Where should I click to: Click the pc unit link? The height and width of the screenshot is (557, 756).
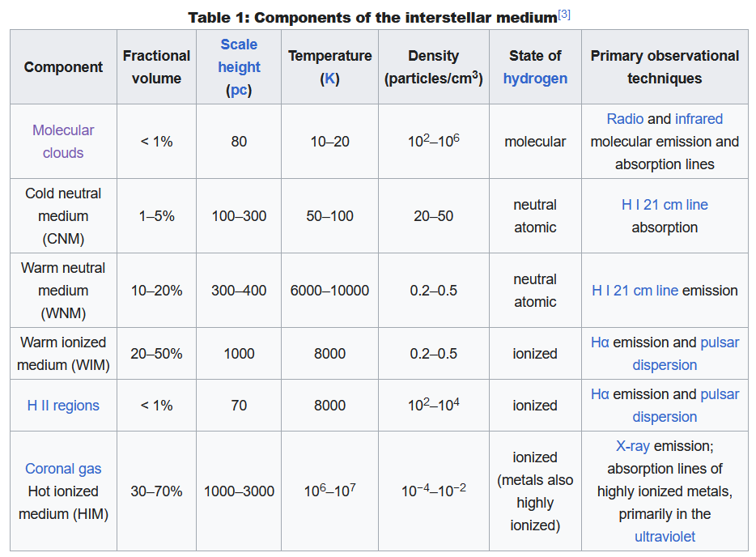click(x=239, y=90)
